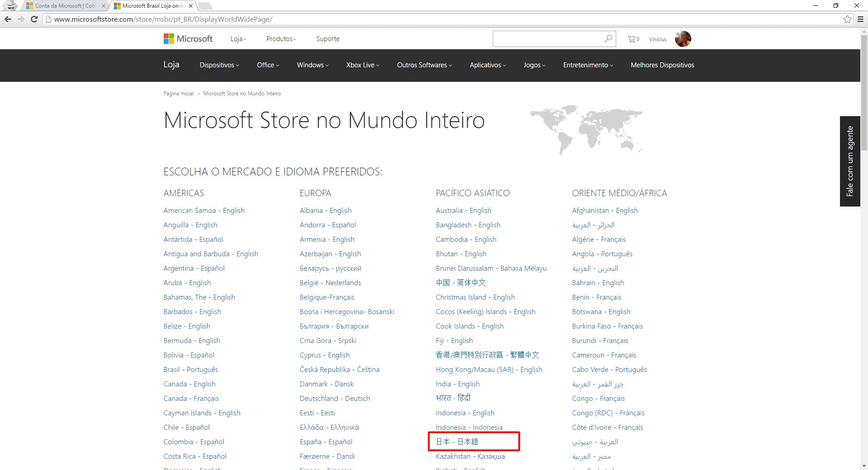Click the scrollbar down arrow
Viewport: 868px width, 470px height.
(864, 466)
